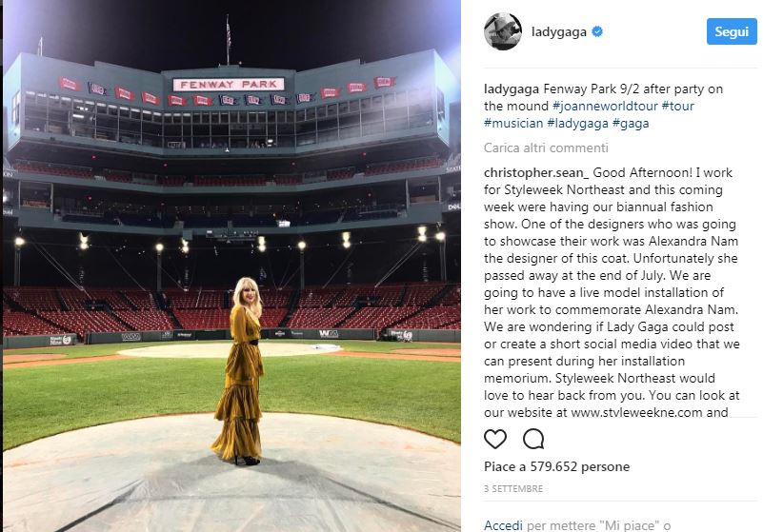The width and height of the screenshot is (763, 532).
Task: Open the ladygaga round profile avatar
Action: coord(502,31)
